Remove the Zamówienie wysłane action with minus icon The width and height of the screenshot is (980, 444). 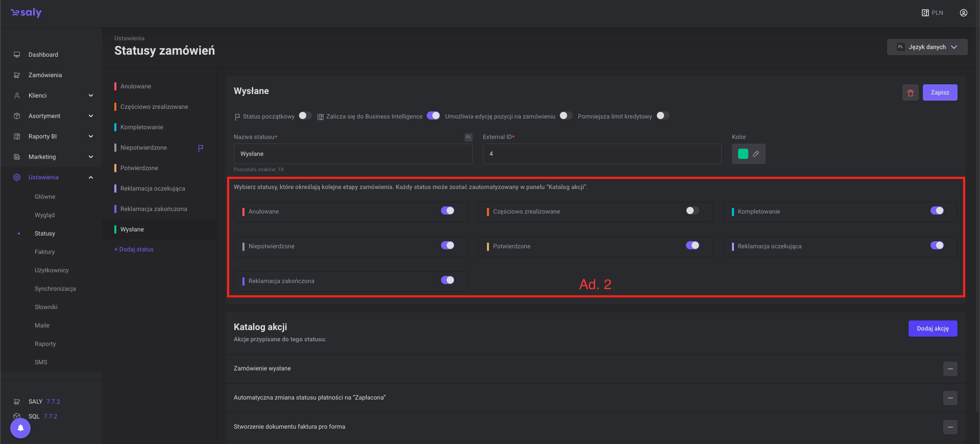tap(950, 368)
